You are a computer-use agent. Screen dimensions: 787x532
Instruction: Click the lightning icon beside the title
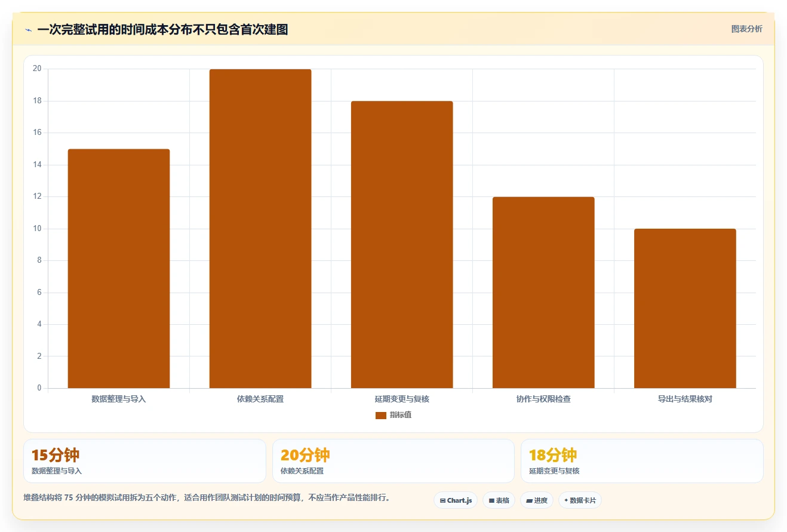[28, 30]
